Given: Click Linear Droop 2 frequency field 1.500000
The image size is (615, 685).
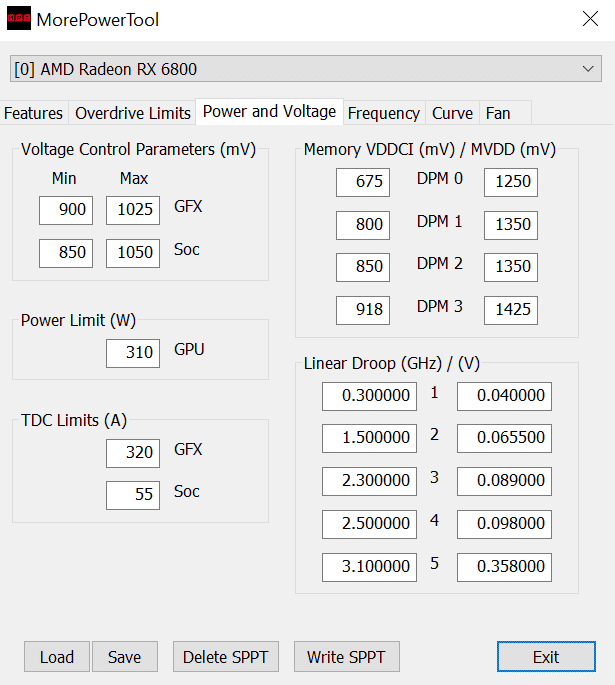Looking at the screenshot, I should point(369,438).
